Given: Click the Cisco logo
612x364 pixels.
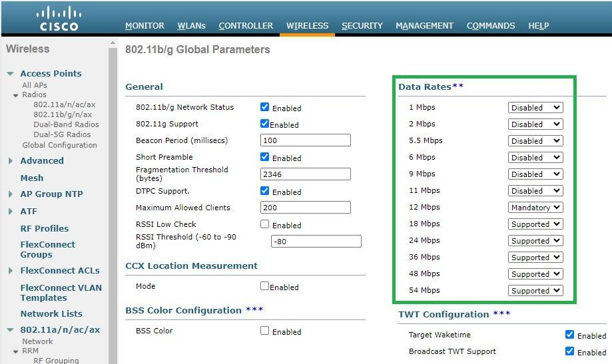Looking at the screenshot, I should [59, 19].
